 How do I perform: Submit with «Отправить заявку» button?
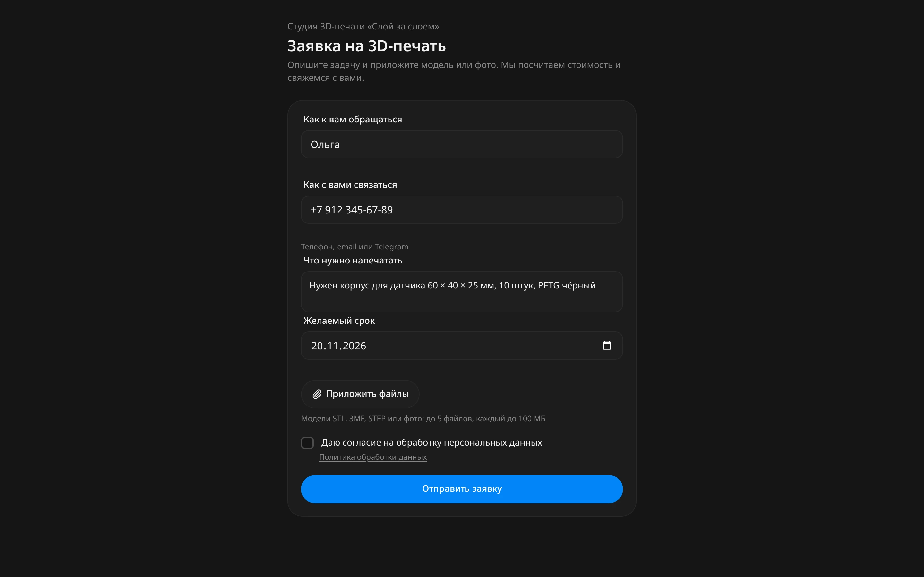pyautogui.click(x=462, y=489)
